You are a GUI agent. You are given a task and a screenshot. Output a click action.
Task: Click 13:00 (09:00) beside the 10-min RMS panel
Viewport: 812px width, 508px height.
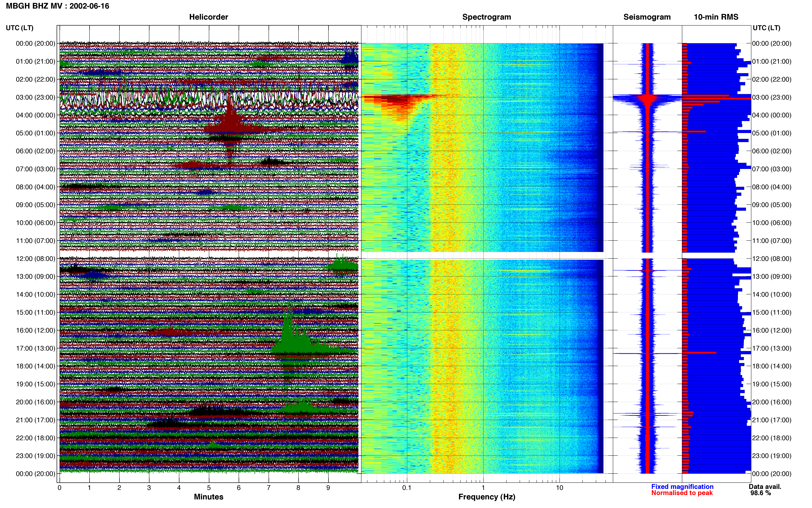pos(772,277)
